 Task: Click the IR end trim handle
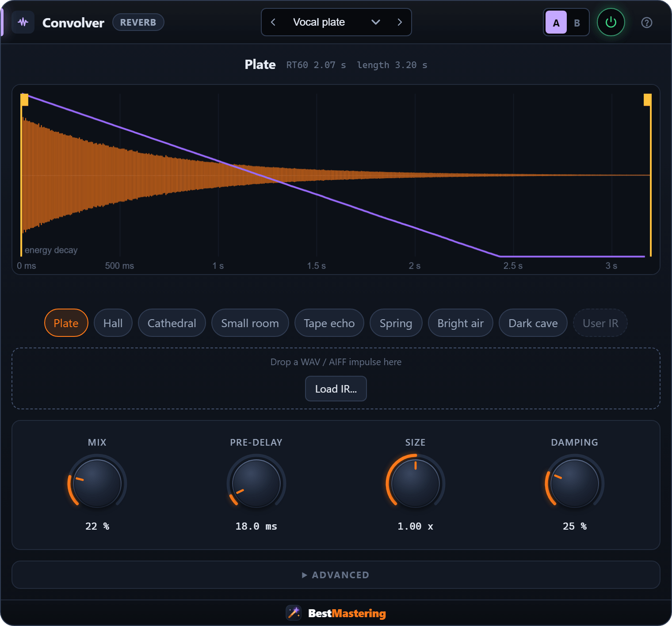click(648, 100)
